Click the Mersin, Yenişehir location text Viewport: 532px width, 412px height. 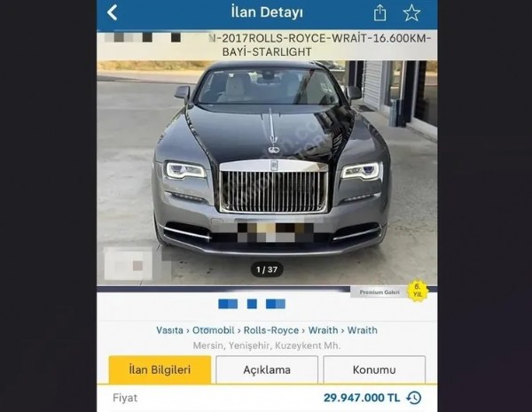(x=267, y=346)
